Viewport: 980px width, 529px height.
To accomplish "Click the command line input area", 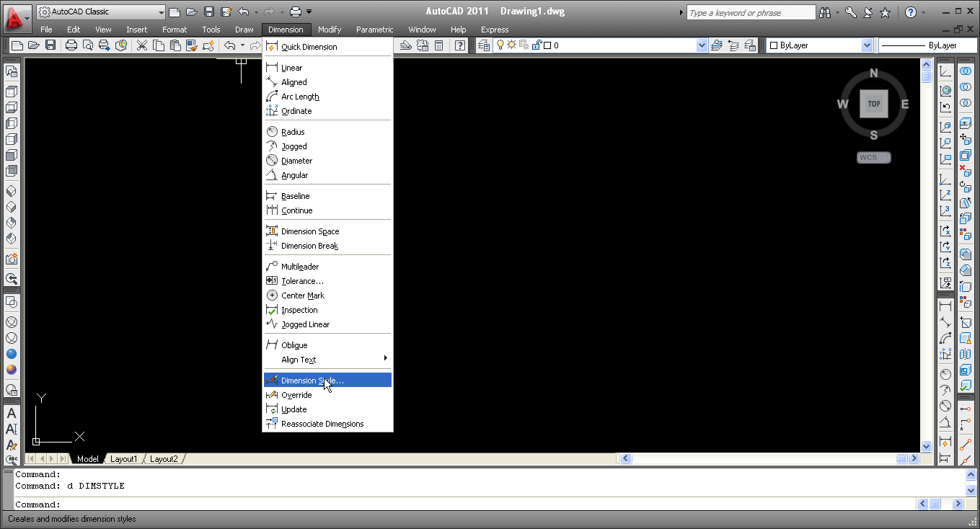I will (x=465, y=504).
